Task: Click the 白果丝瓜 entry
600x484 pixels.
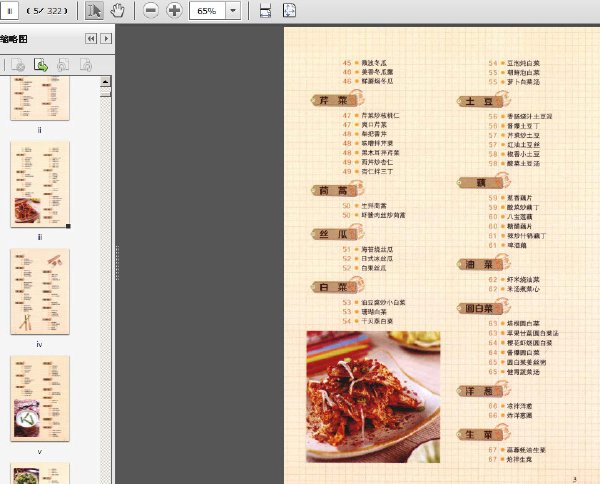Action: [x=374, y=268]
